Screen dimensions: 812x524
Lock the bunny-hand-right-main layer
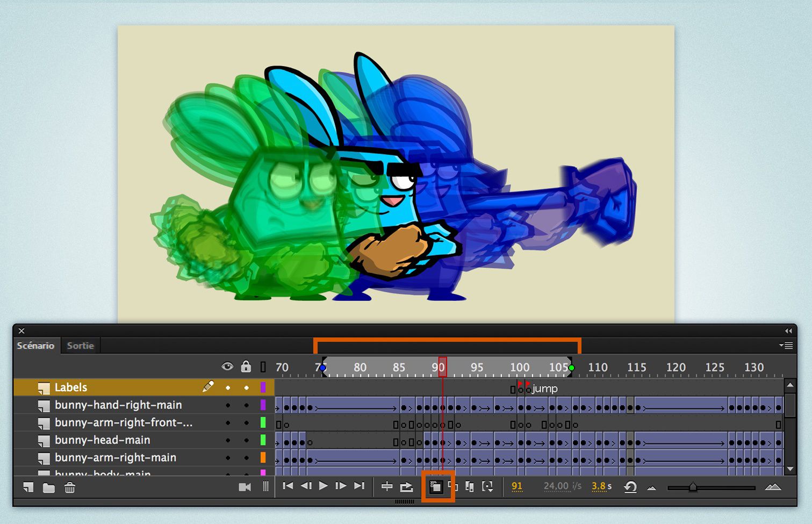point(247,405)
